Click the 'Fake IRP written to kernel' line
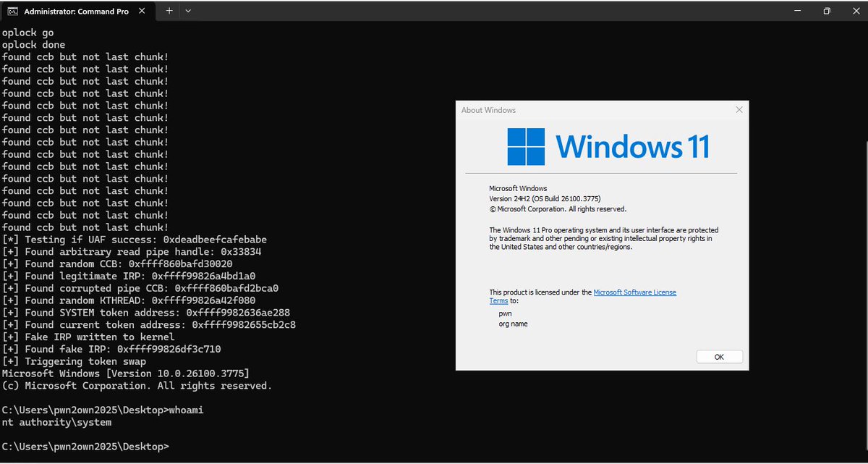Image resolution: width=868 pixels, height=464 pixels. [88, 337]
